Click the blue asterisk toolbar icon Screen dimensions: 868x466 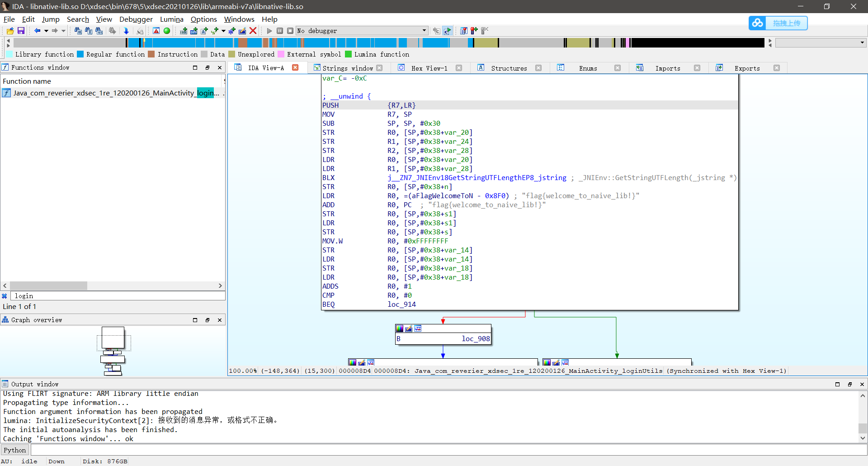click(x=232, y=31)
